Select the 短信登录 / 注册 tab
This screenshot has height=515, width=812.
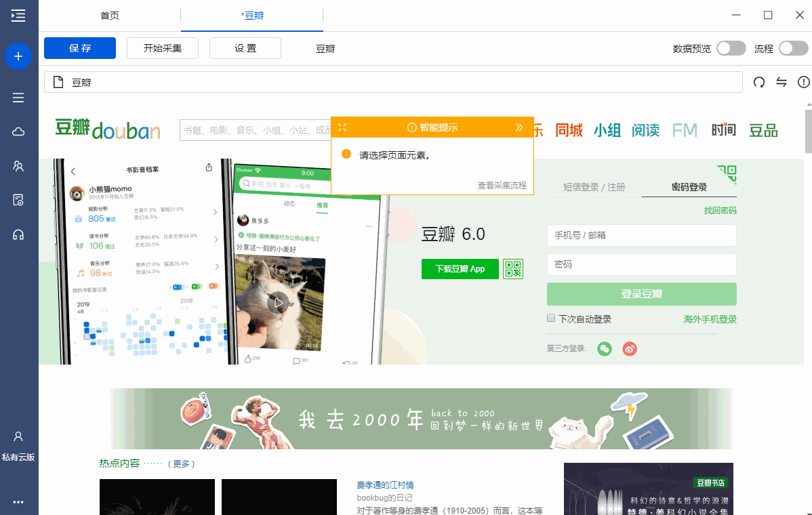594,188
